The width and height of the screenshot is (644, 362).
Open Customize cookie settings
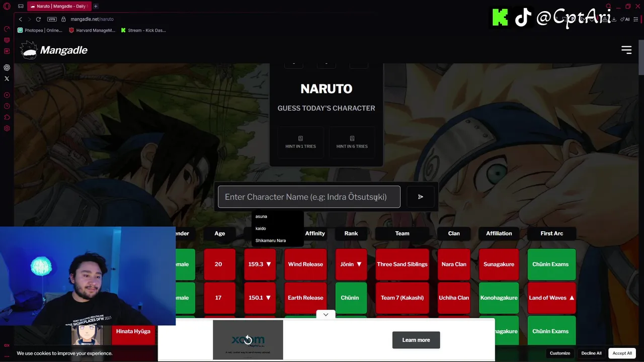tap(560, 353)
